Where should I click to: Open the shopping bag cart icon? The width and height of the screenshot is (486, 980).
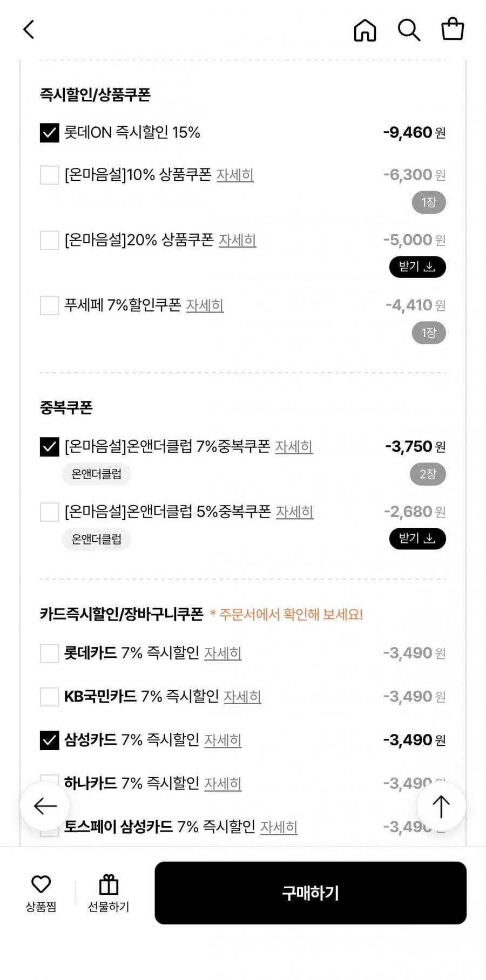coord(453,30)
